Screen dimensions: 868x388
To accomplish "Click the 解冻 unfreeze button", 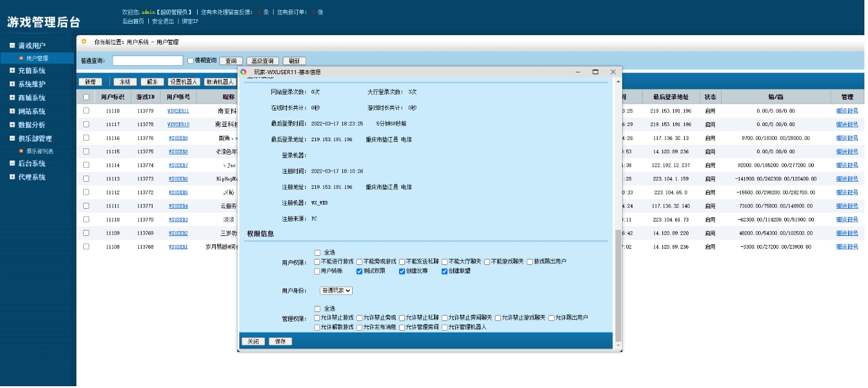I will click(x=153, y=82).
